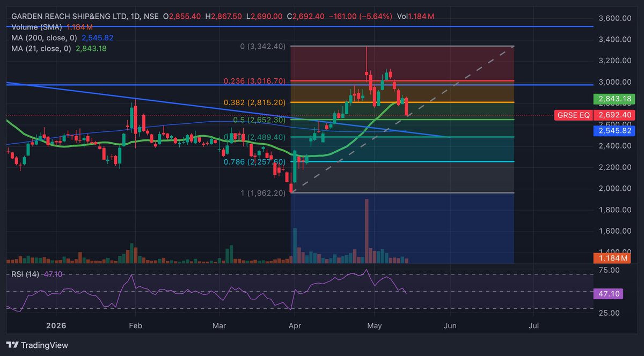Click the Jul marker on the time axis
The height and width of the screenshot is (356, 644).
(x=534, y=325)
